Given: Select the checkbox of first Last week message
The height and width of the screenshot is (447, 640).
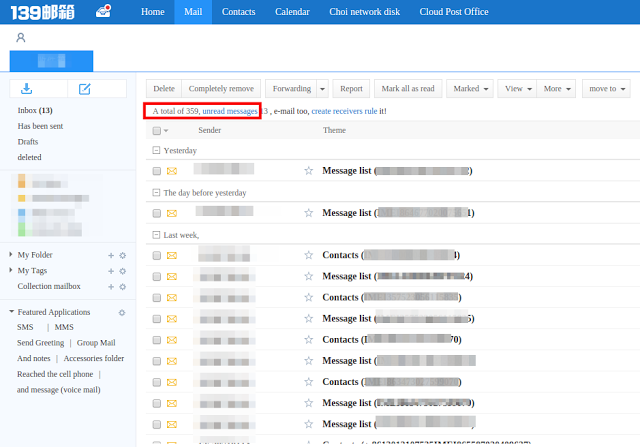Looking at the screenshot, I should (x=156, y=255).
